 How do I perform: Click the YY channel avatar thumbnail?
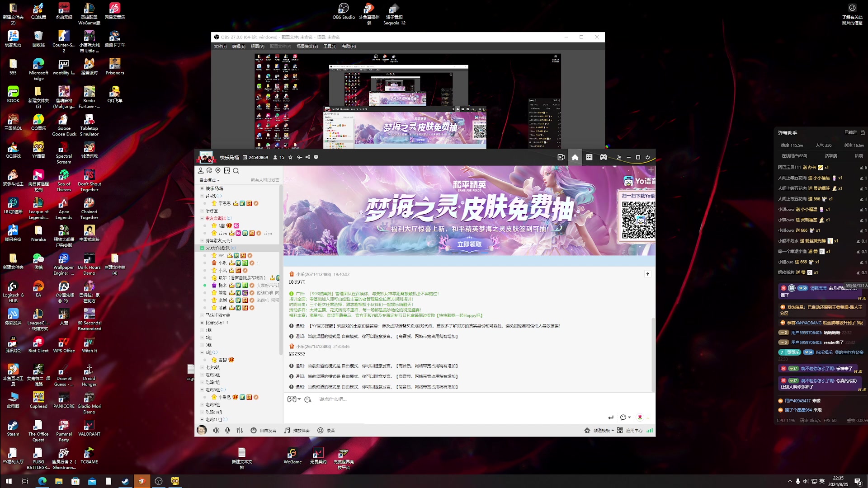pos(206,157)
